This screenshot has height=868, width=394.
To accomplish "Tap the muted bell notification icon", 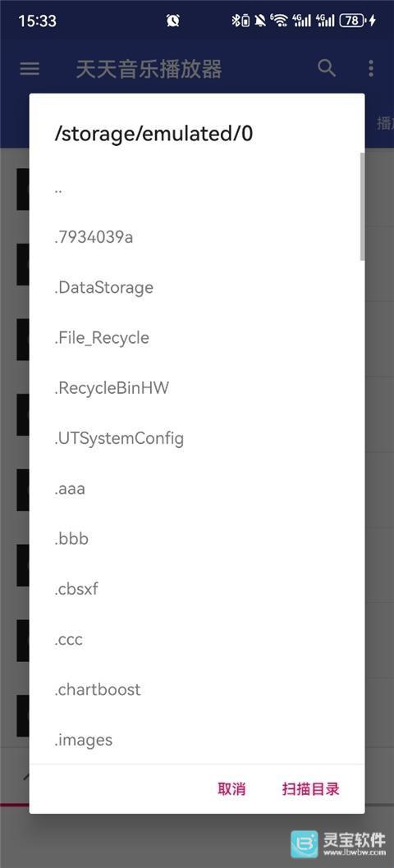I will (x=260, y=21).
